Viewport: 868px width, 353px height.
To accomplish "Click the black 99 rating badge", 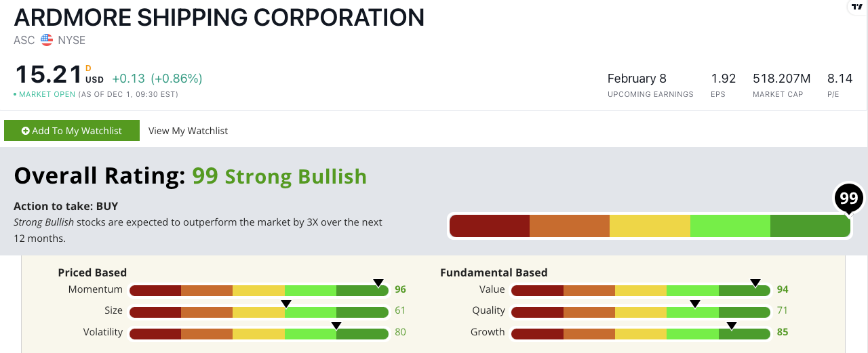I will [x=848, y=199].
